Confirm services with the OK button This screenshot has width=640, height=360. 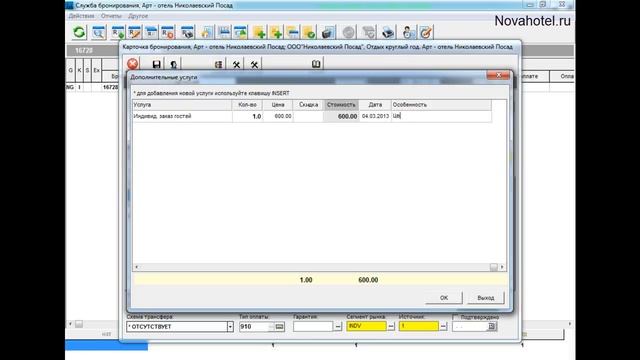pyautogui.click(x=444, y=298)
